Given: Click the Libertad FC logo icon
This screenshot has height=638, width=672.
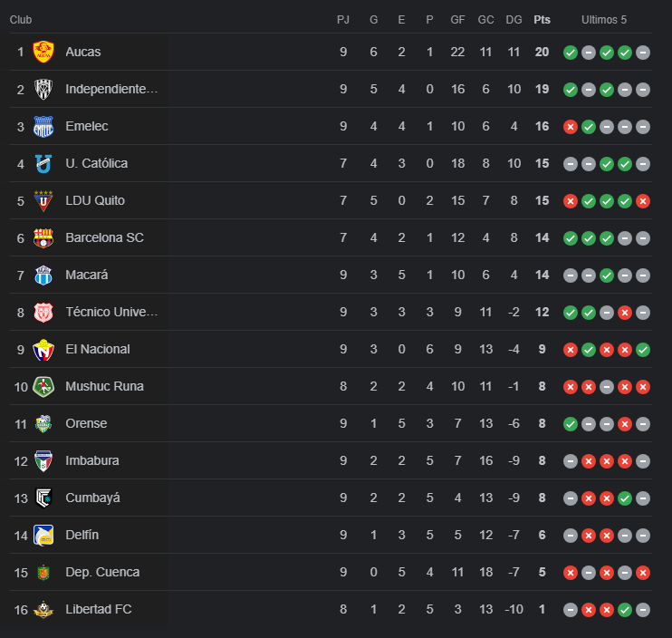Looking at the screenshot, I should click(43, 609).
